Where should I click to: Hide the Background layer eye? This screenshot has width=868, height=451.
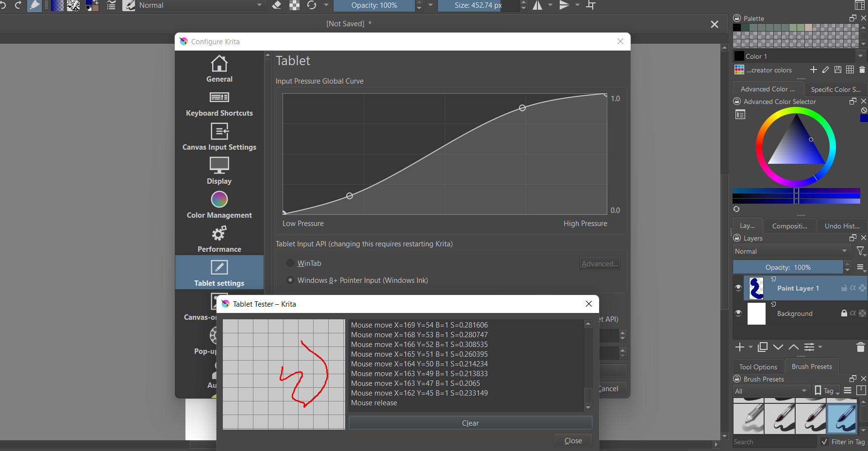(738, 313)
